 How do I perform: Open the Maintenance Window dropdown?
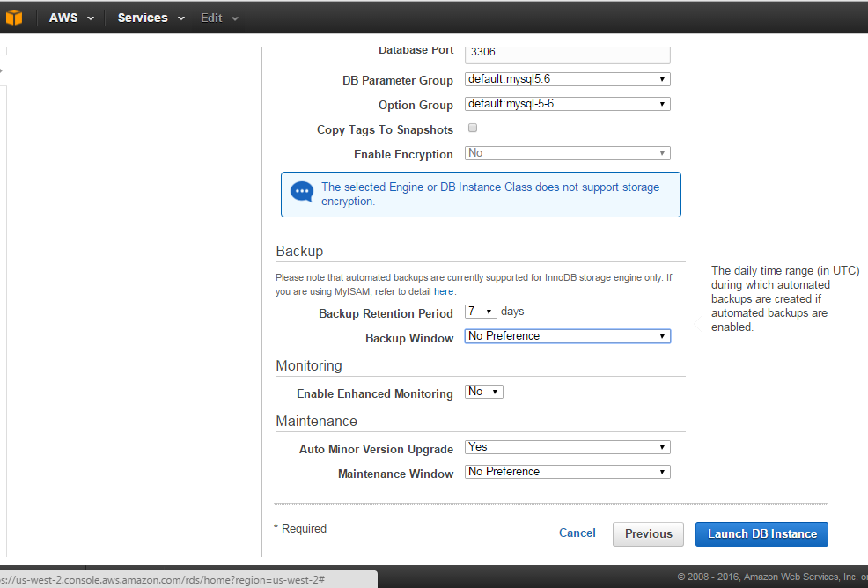pos(567,472)
